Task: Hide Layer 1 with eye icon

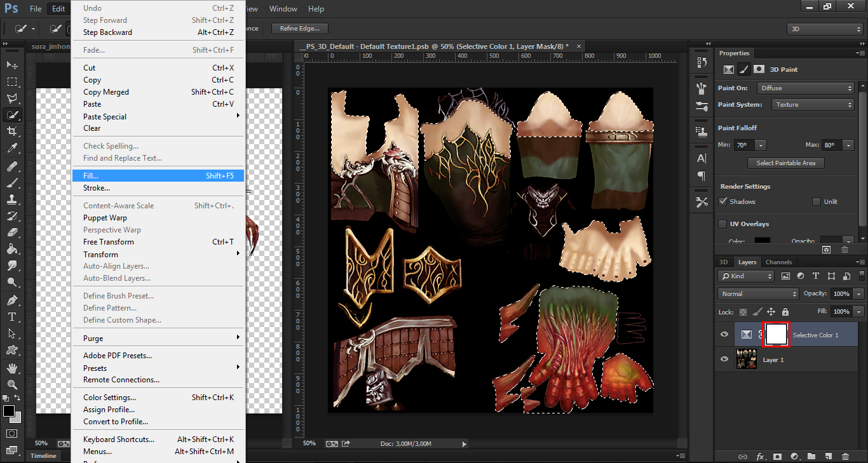Action: [724, 359]
